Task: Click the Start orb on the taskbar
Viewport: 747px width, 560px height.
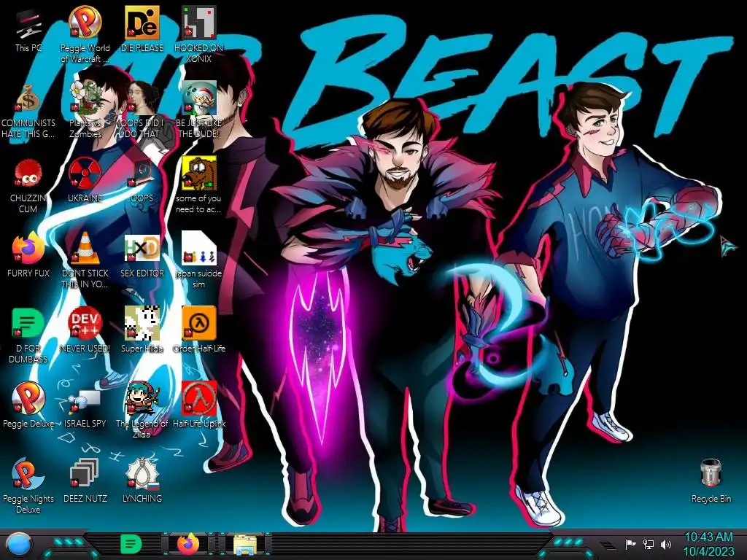Action: tap(19, 545)
